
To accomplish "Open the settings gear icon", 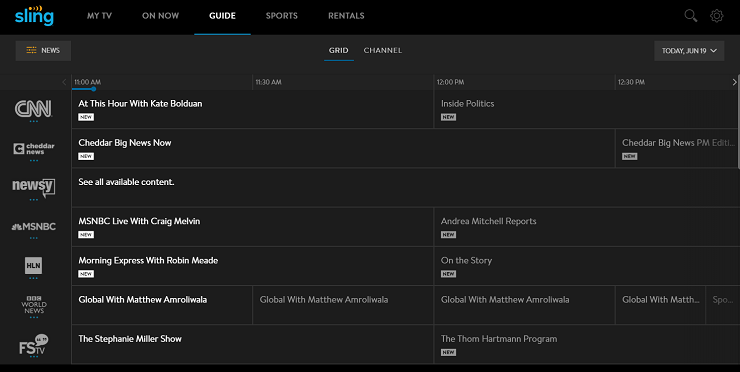I will (716, 16).
